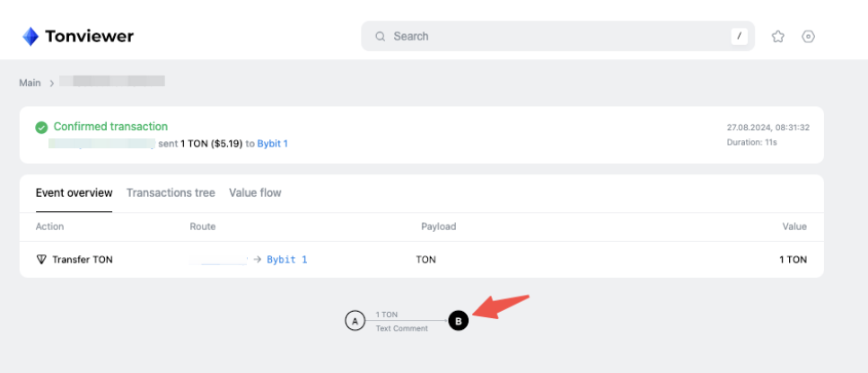Open settings via the circular gear icon
Screen dimensions: 868x373
point(808,37)
